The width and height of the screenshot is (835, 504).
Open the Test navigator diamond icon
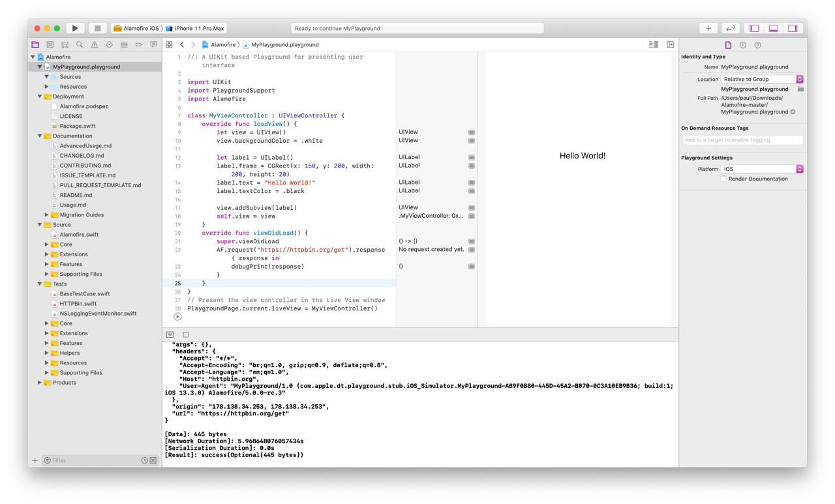pos(109,44)
